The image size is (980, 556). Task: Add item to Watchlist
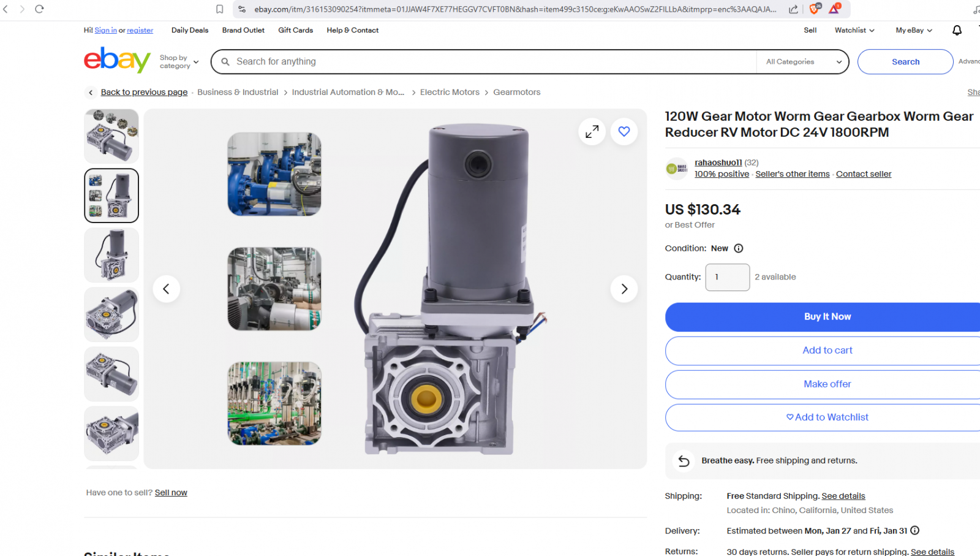(x=827, y=417)
